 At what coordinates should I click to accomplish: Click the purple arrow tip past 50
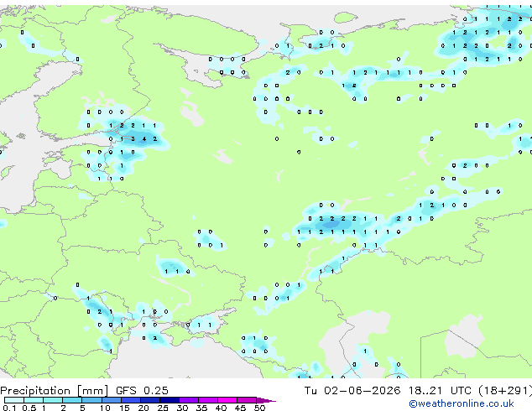tap(266, 400)
